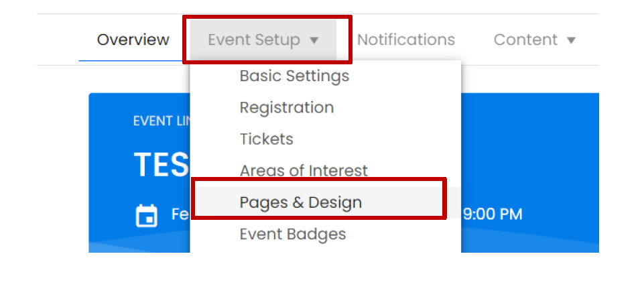The width and height of the screenshot is (644, 307).
Task: Switch to the Overview tab
Action: click(x=133, y=40)
